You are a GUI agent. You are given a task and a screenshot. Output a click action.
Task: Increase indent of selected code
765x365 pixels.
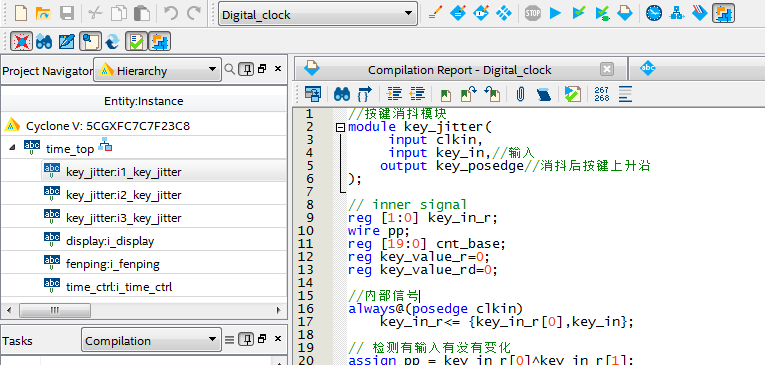tap(394, 94)
